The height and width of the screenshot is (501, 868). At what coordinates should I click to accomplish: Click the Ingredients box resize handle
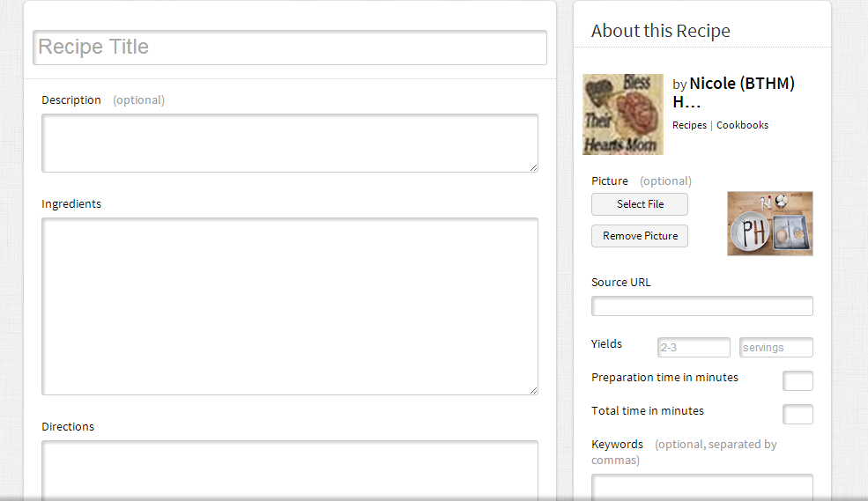coord(533,390)
